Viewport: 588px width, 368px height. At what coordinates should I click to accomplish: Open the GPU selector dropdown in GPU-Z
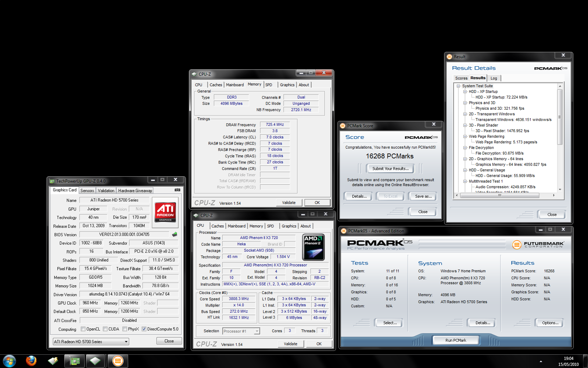coord(91,342)
